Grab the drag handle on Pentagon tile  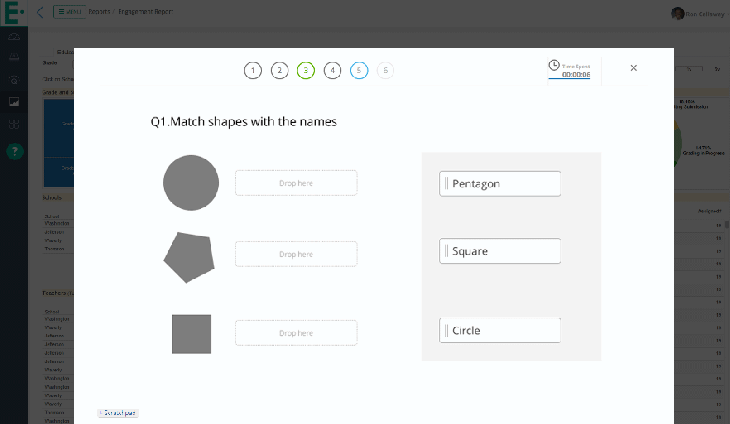446,184
